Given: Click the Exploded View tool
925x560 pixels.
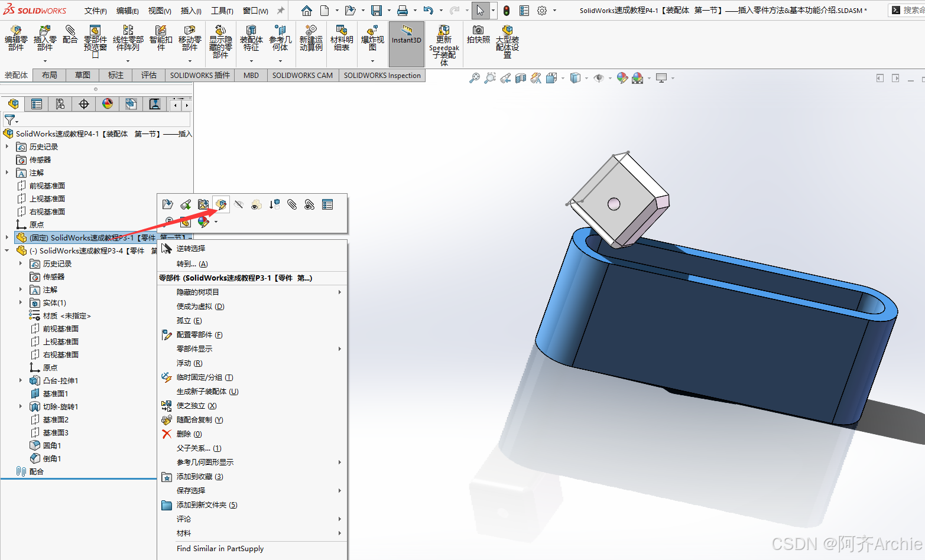Looking at the screenshot, I should click(x=372, y=38).
